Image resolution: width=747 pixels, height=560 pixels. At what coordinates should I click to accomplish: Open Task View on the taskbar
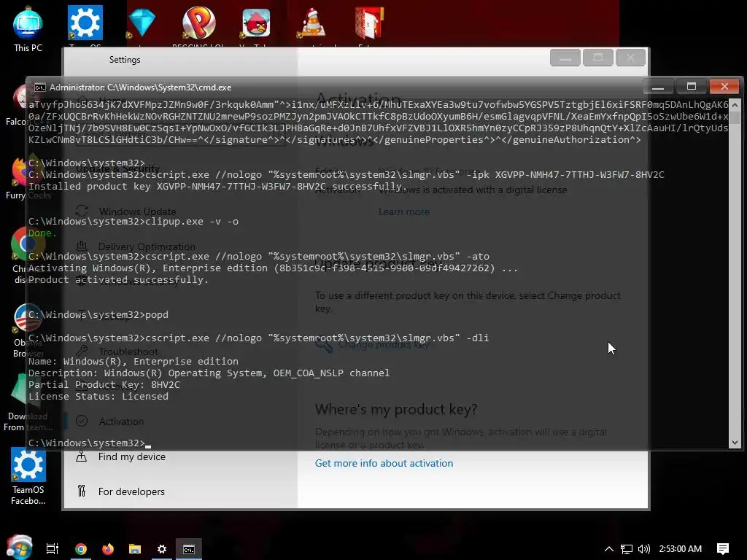[x=53, y=548]
